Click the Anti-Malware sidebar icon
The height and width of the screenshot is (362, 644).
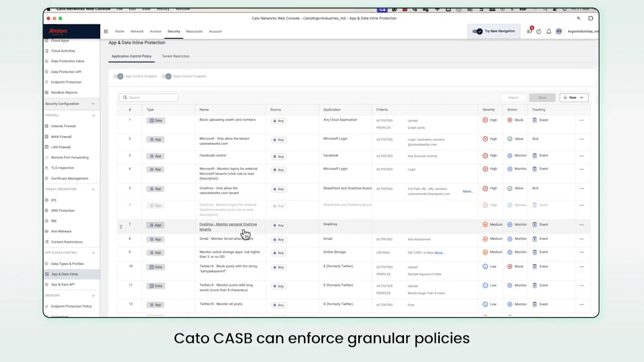click(47, 231)
